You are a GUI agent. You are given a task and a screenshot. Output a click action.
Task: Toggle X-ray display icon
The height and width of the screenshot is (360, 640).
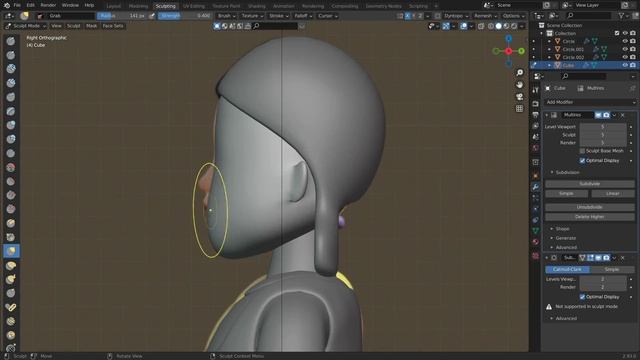click(481, 26)
